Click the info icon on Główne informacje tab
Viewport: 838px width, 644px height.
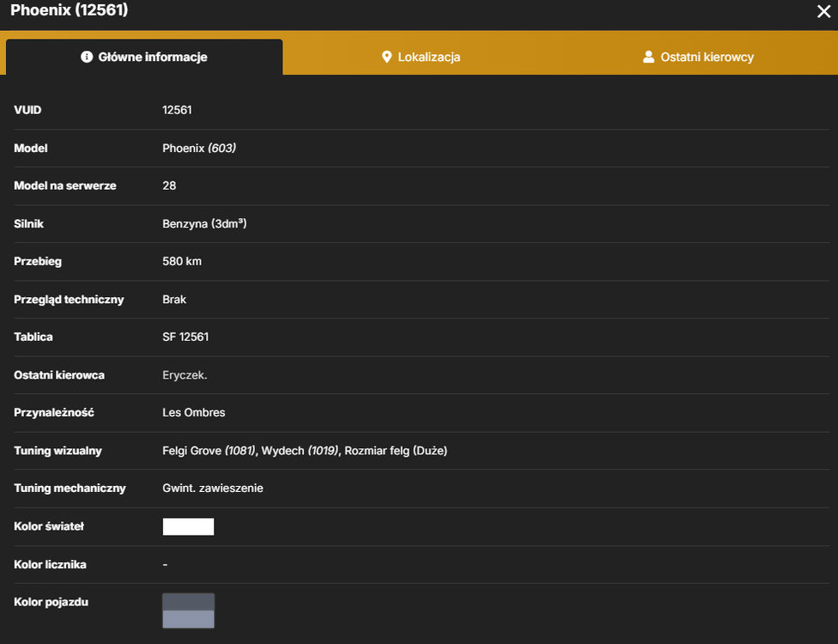coord(87,57)
